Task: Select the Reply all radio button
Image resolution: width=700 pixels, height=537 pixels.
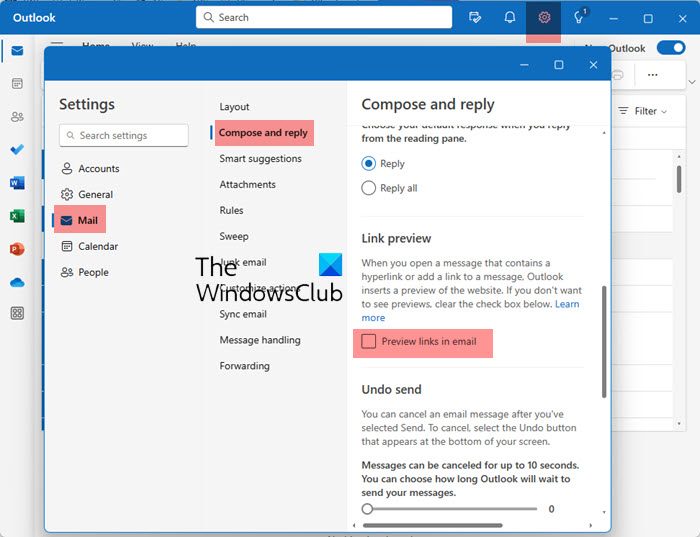Action: 368,188
